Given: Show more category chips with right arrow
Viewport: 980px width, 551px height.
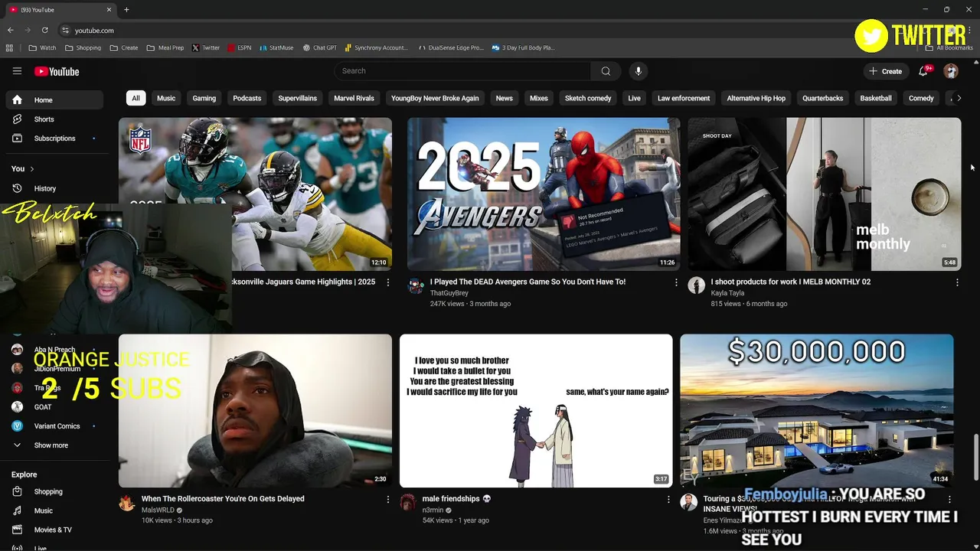Looking at the screenshot, I should click(x=959, y=98).
